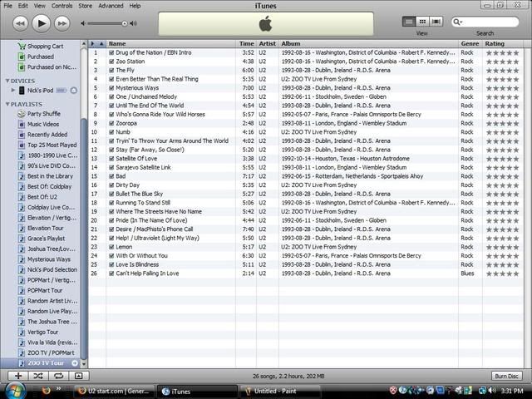Switch to Cover Flow view
Image resolution: width=532 pixels, height=399 pixels.
click(x=436, y=22)
